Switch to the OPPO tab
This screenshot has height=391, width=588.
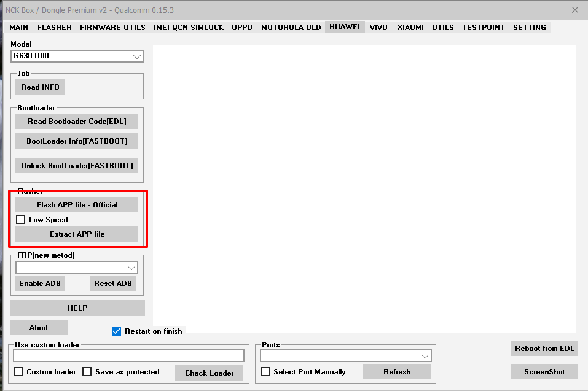click(x=242, y=28)
